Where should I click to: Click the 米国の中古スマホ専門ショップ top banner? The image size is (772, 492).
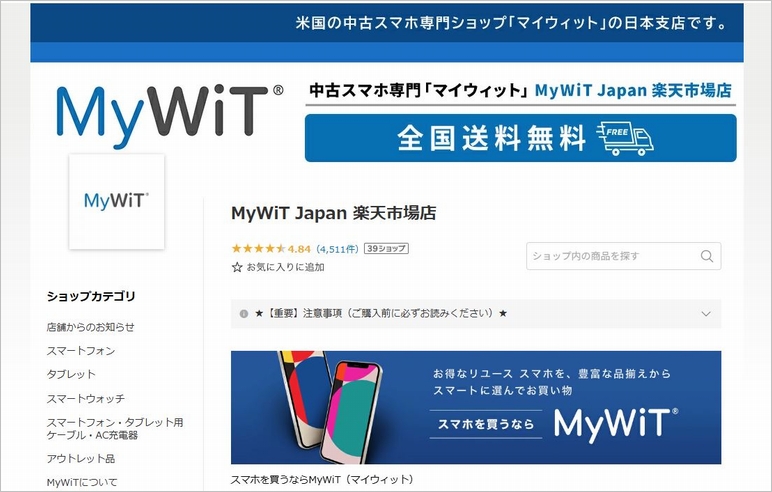pos(387,23)
